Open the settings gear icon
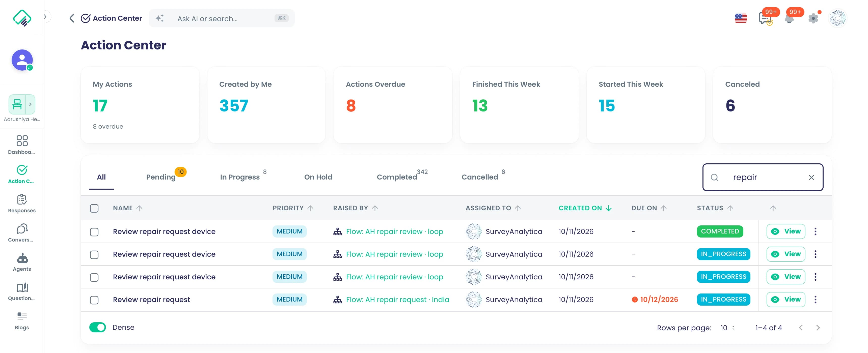 pyautogui.click(x=813, y=18)
